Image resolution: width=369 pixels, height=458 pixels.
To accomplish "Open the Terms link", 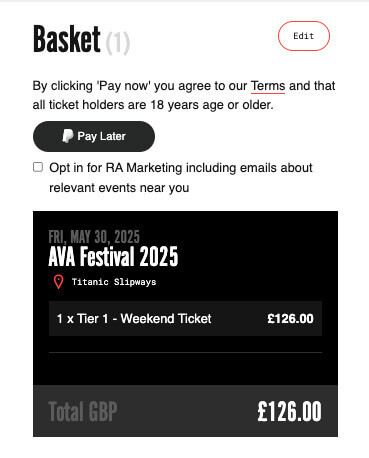I will (268, 86).
